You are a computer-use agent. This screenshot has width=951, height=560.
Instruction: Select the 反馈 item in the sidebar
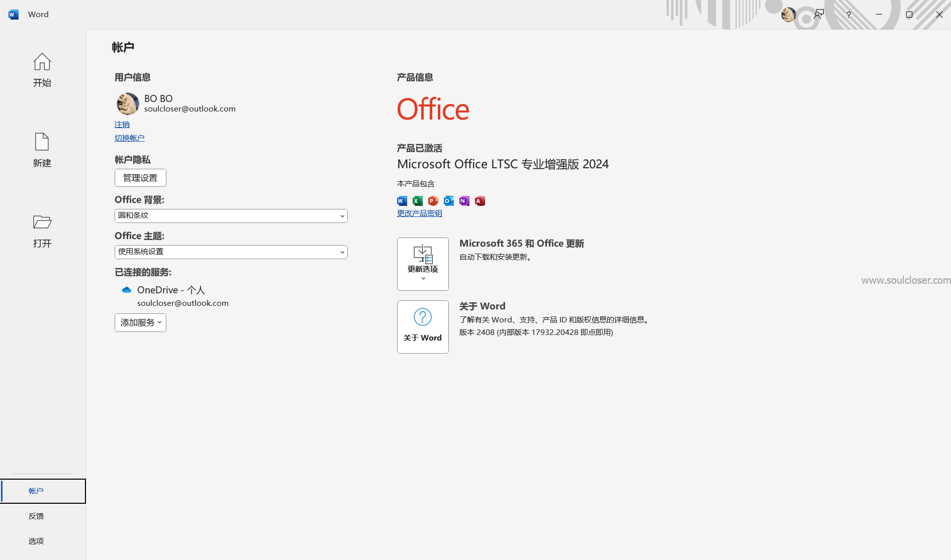click(x=43, y=516)
